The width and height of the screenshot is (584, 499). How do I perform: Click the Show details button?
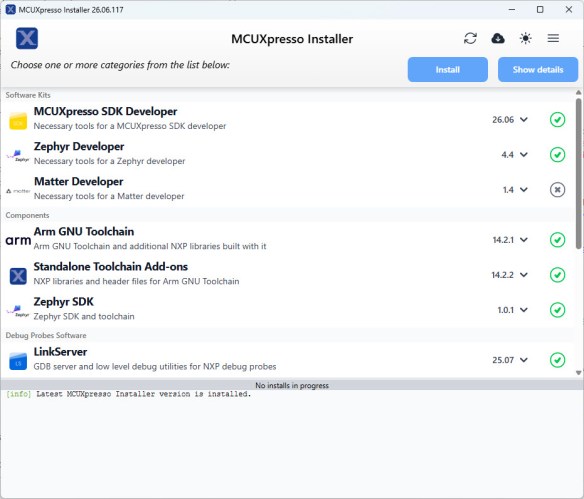538,70
